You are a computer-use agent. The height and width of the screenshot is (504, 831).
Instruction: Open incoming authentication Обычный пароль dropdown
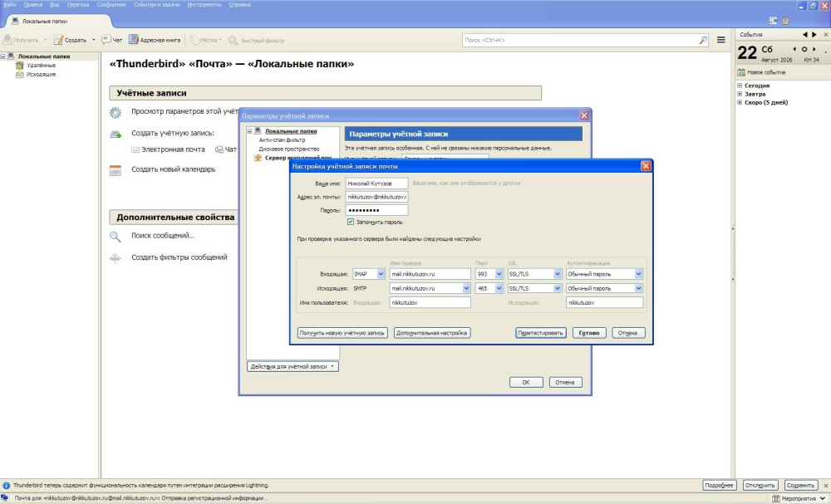638,274
